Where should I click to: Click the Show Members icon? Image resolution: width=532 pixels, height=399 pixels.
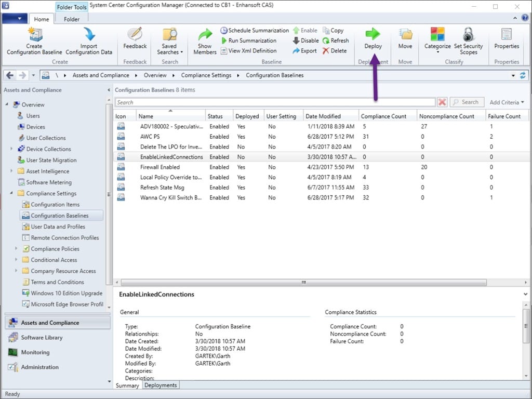[x=205, y=35]
